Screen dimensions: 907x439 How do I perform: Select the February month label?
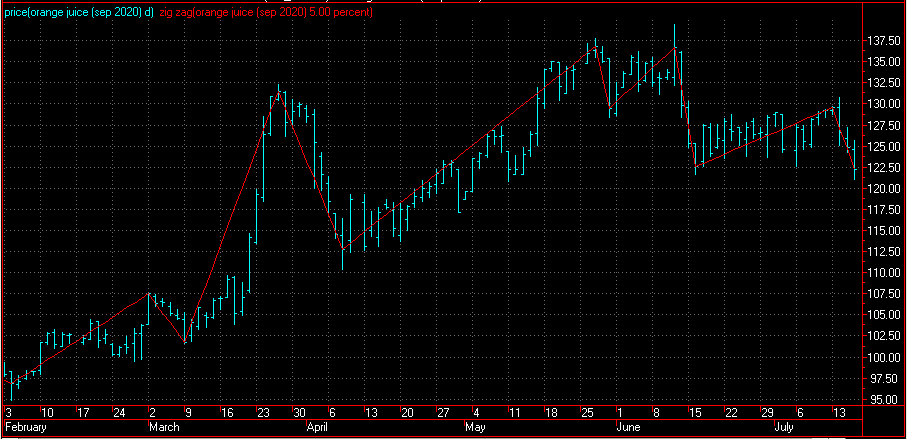[x=25, y=427]
